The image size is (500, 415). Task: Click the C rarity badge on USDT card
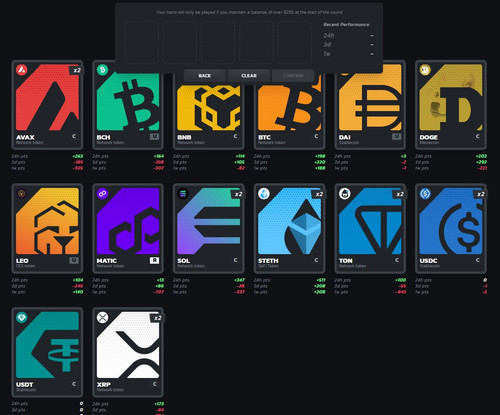pyautogui.click(x=74, y=384)
